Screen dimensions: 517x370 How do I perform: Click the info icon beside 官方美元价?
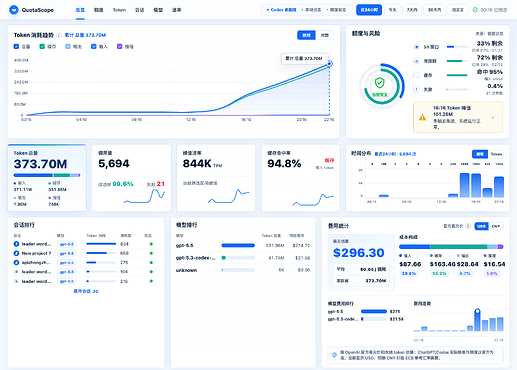(x=468, y=226)
